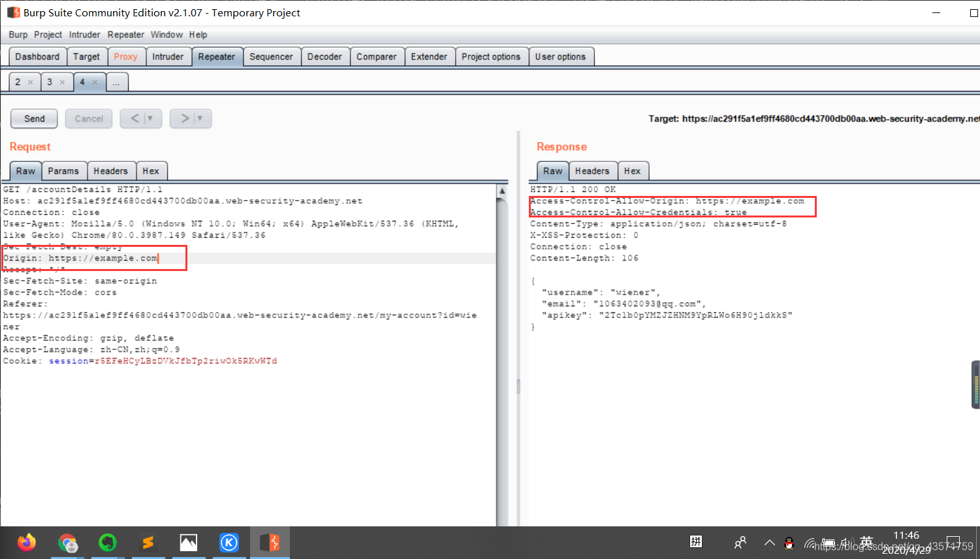
Task: Switch to the Dashboard tab
Action: tap(37, 57)
